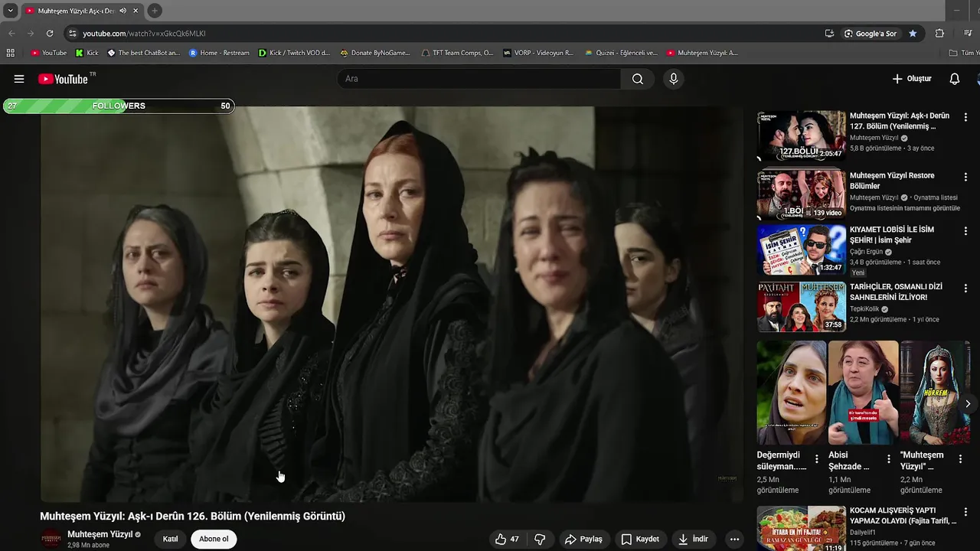Go to YouTube home via logo

point(63,79)
